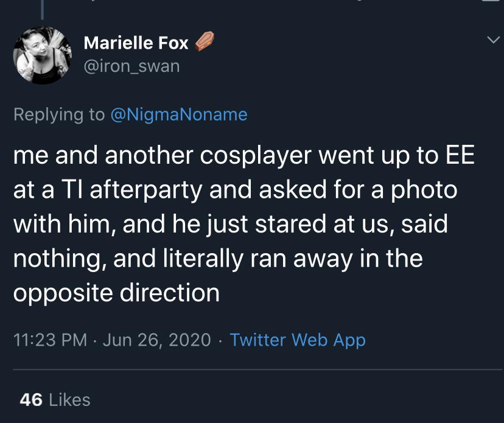Click the tweet's first line mentioning cosplayer

tap(243, 156)
